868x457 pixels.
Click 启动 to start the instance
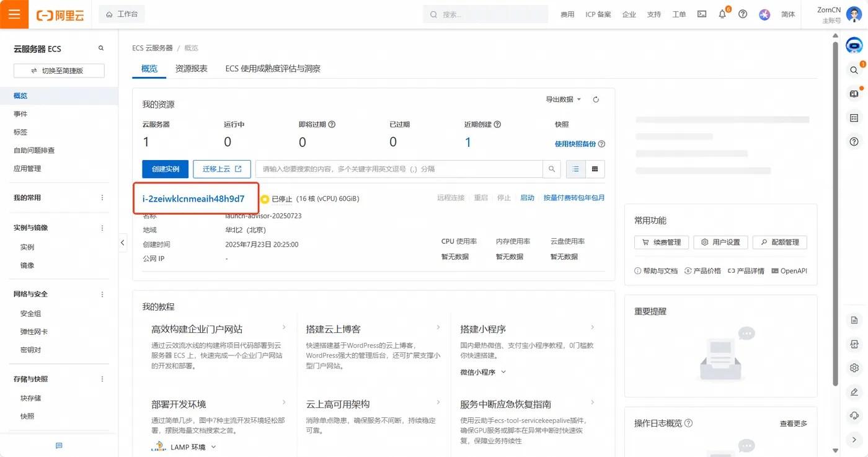[x=527, y=198]
